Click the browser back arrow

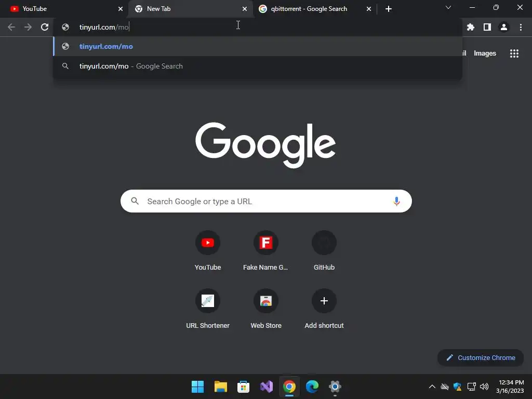coord(11,27)
